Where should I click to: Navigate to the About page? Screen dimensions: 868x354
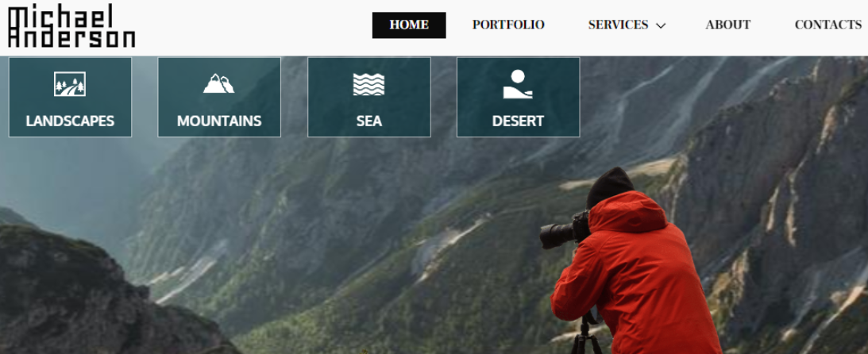(x=728, y=25)
